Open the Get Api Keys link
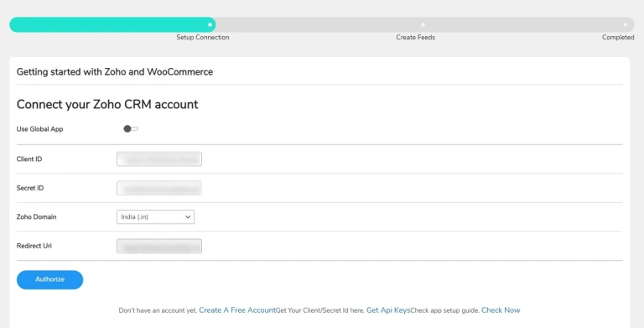The image size is (644, 328). click(388, 310)
